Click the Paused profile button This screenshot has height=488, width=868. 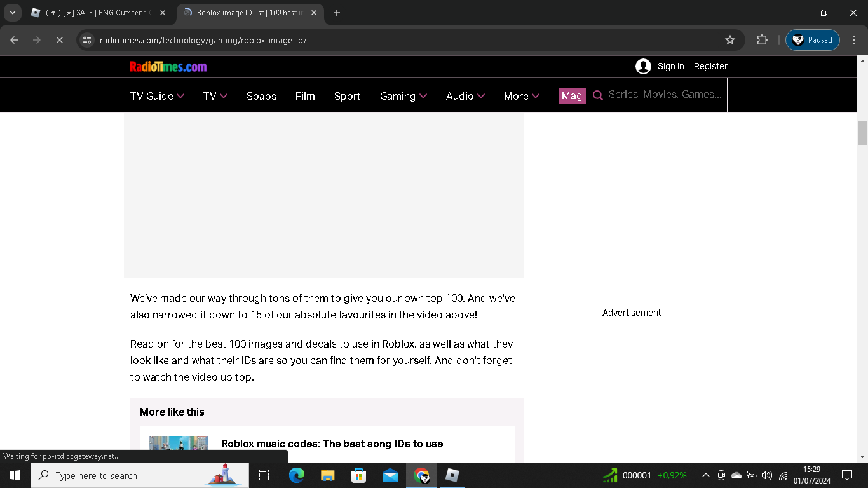coord(813,40)
